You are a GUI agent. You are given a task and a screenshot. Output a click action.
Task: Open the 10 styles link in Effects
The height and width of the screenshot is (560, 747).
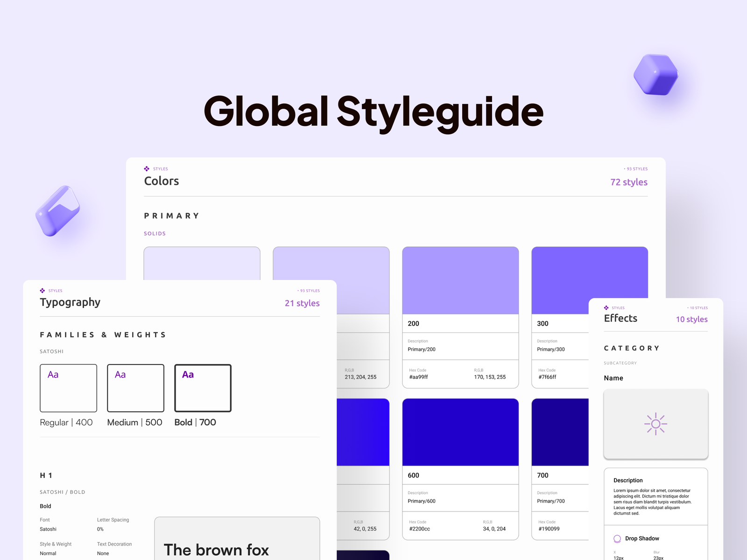tap(691, 320)
